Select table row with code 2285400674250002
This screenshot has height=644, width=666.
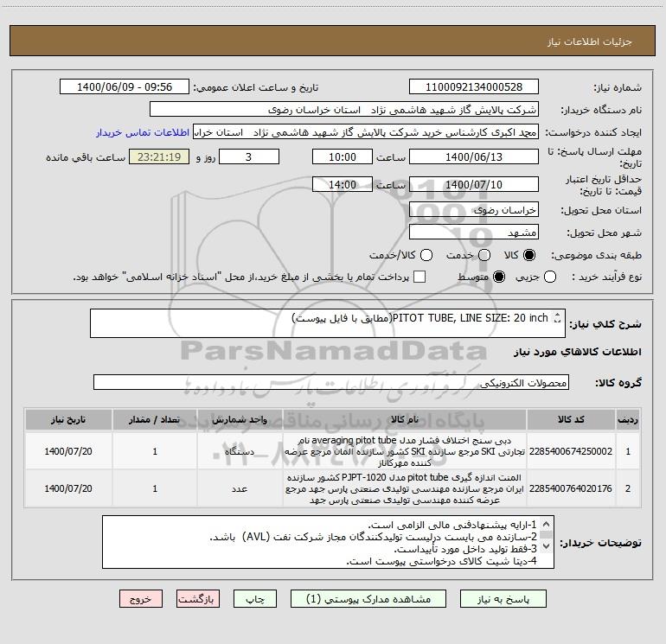click(x=333, y=451)
